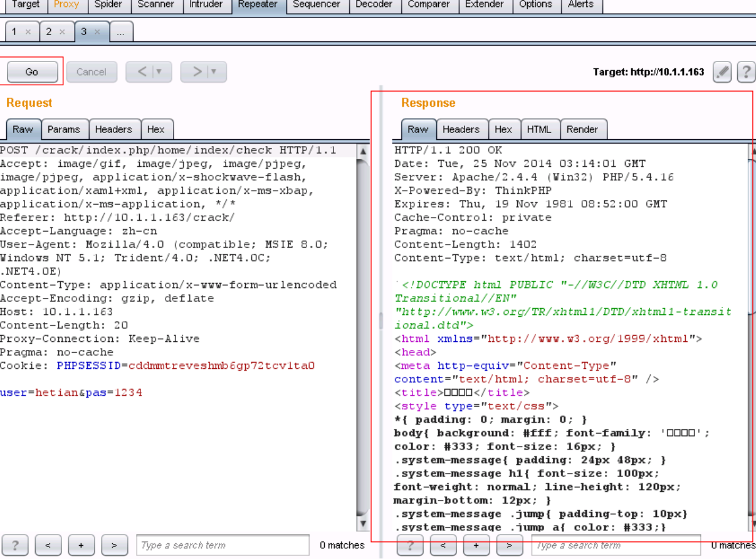Close Repeater tab 1
This screenshot has height=559, width=756.
pos(28,32)
